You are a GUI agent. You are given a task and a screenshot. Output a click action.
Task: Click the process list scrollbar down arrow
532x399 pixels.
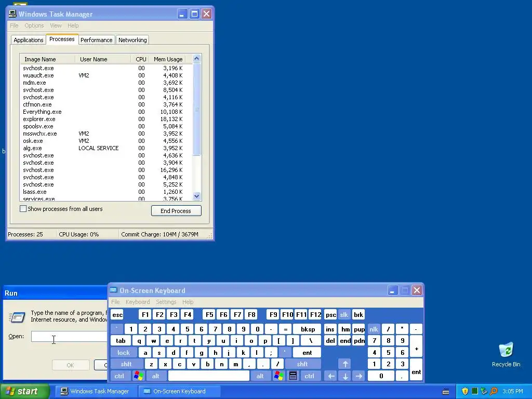click(x=196, y=196)
